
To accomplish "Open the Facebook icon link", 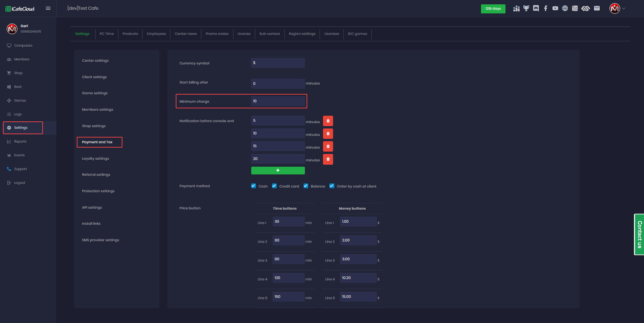I will pos(546,8).
